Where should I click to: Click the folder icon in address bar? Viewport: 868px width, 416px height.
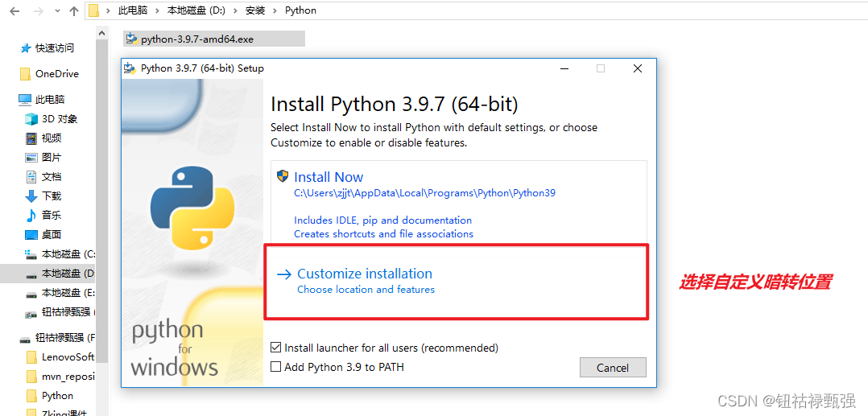click(x=94, y=10)
